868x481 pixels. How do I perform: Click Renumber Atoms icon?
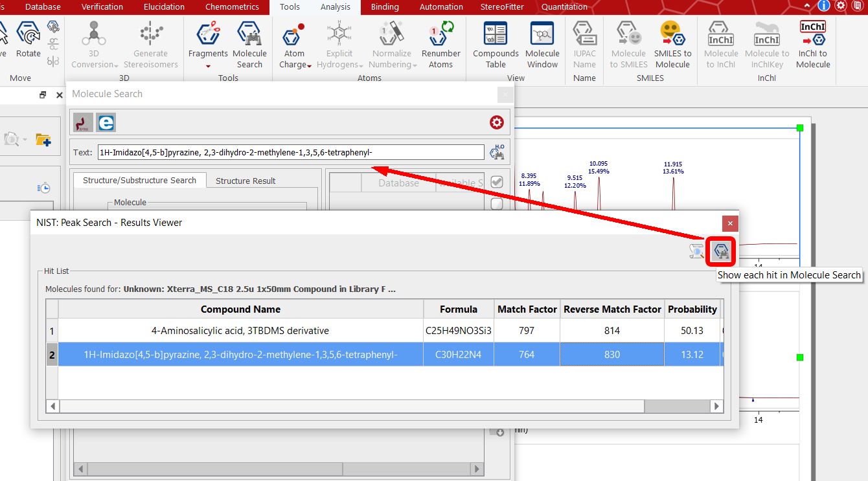click(440, 44)
